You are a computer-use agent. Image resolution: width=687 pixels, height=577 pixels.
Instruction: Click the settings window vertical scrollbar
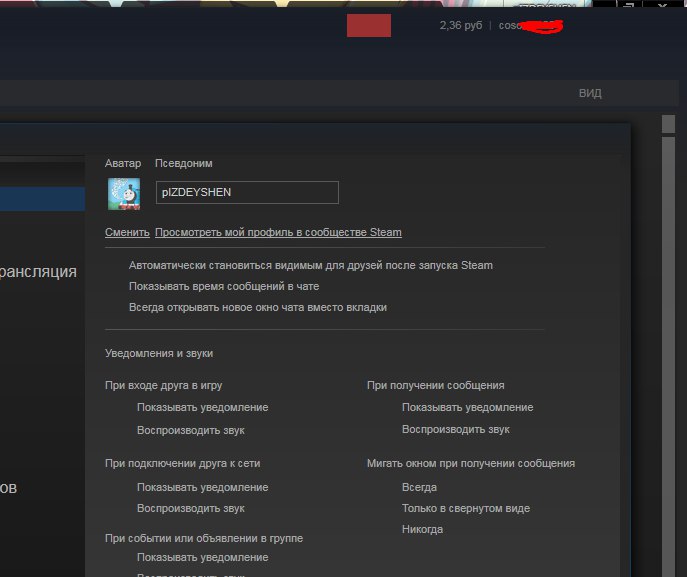pos(668,346)
